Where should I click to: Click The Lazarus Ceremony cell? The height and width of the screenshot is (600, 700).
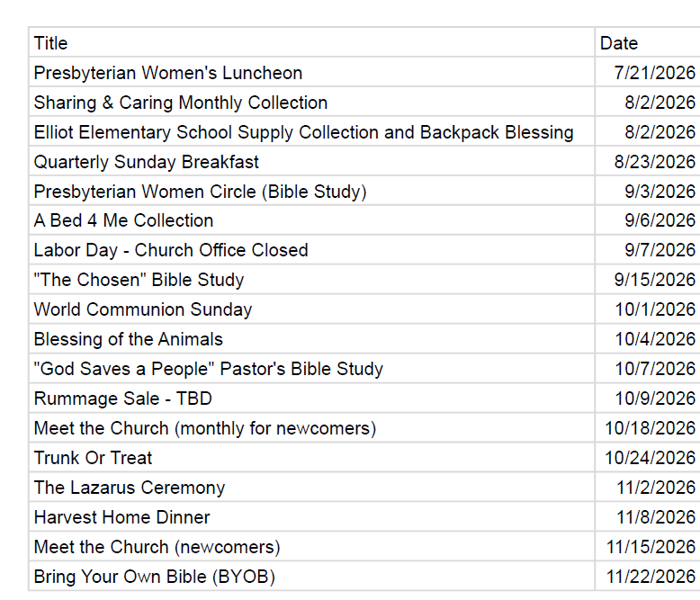[x=311, y=487]
